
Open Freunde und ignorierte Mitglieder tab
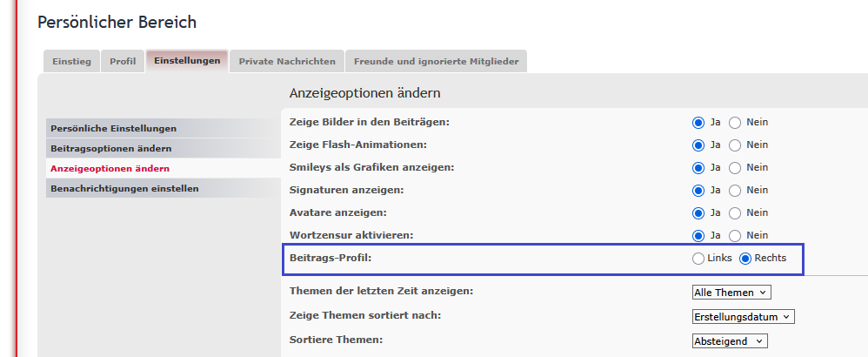coord(436,62)
